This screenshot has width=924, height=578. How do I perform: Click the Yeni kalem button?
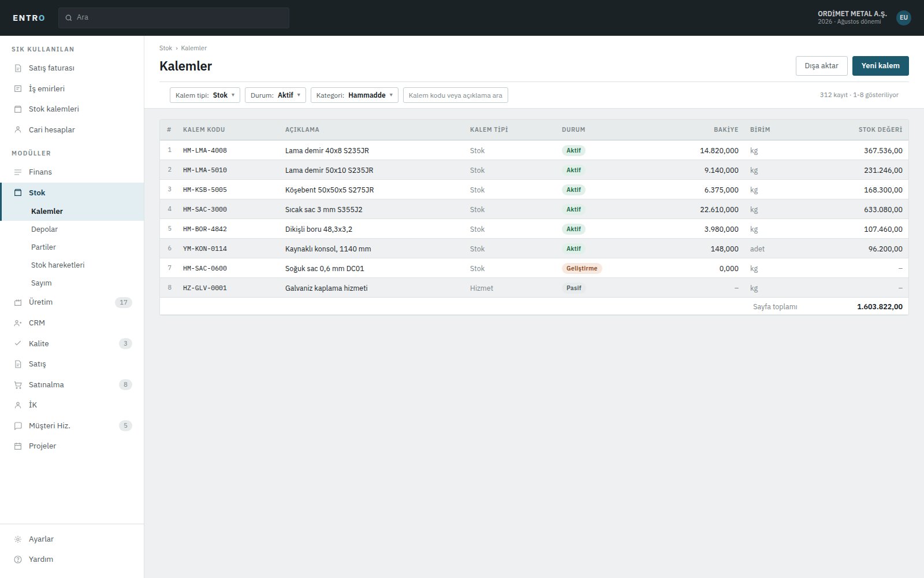[x=881, y=66]
